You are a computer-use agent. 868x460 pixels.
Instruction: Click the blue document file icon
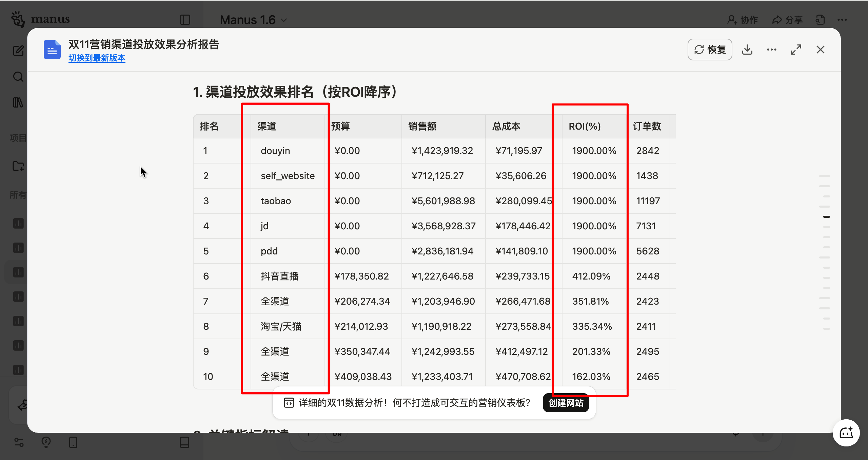pos(52,50)
